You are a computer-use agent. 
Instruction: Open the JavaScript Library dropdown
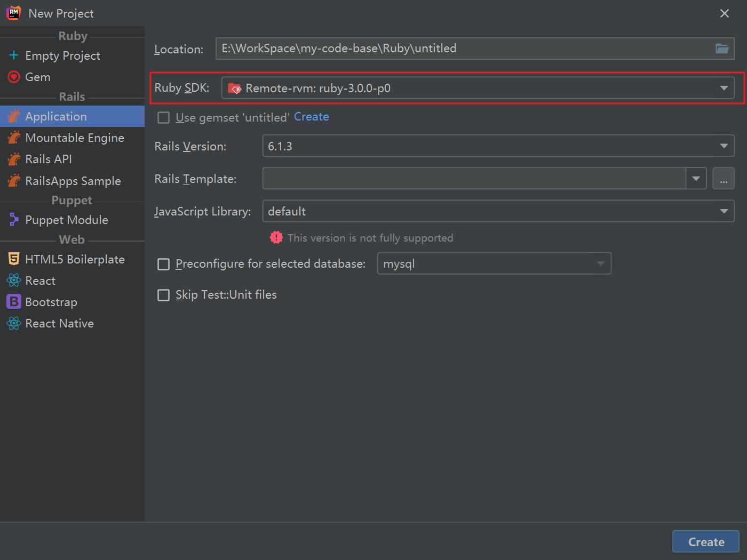coord(498,211)
